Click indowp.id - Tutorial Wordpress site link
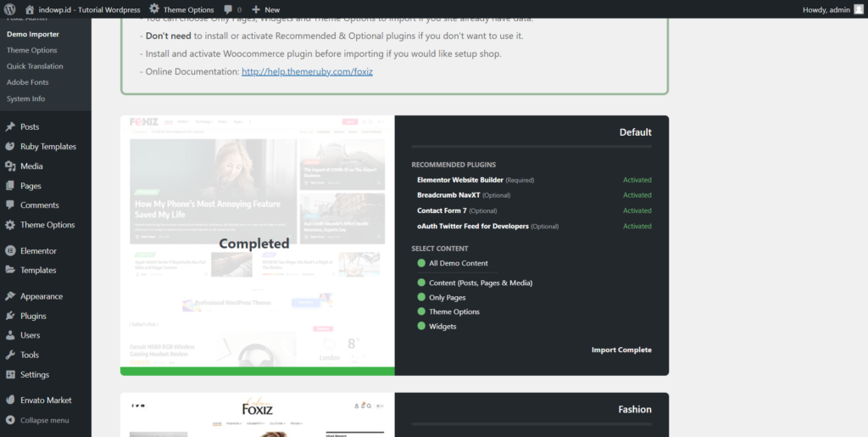 coord(90,9)
